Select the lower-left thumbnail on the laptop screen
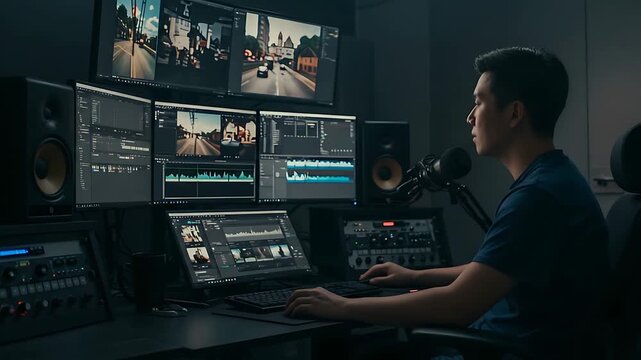This screenshot has width=641, height=360. pos(198,255)
